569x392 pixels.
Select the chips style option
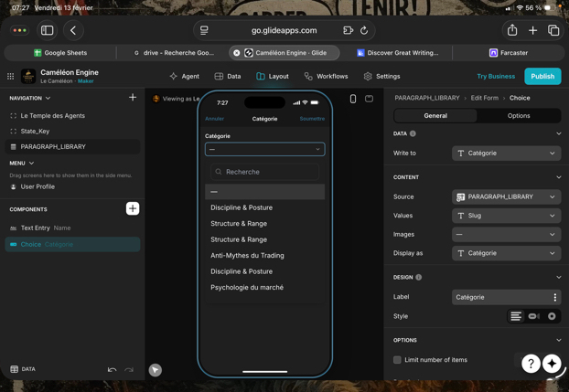pyautogui.click(x=534, y=316)
